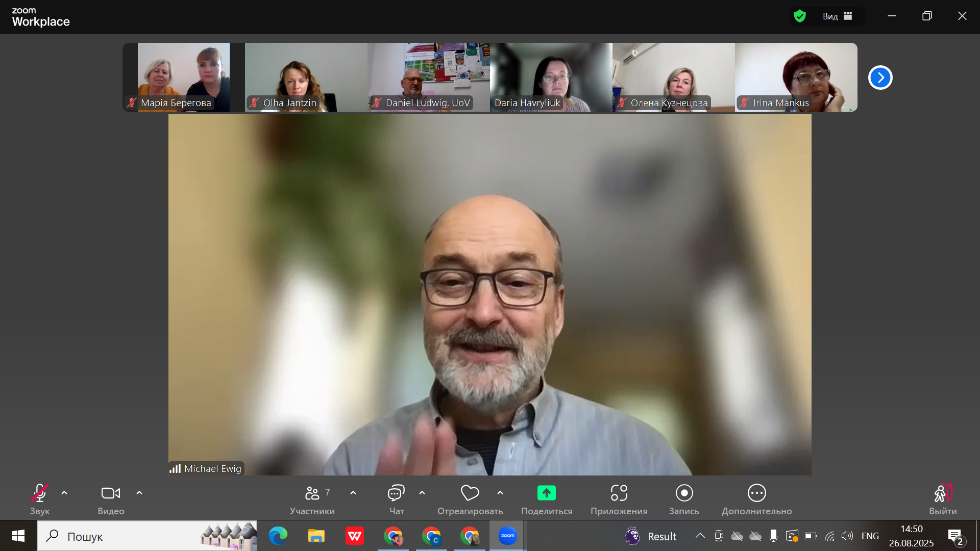Expand audio options arrow next to Звук
Screen dimensions: 980x551
coord(64,493)
